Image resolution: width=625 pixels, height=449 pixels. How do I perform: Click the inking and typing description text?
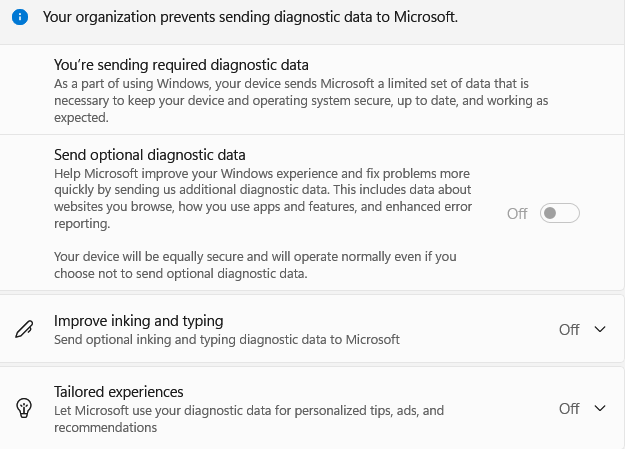[x=226, y=340]
